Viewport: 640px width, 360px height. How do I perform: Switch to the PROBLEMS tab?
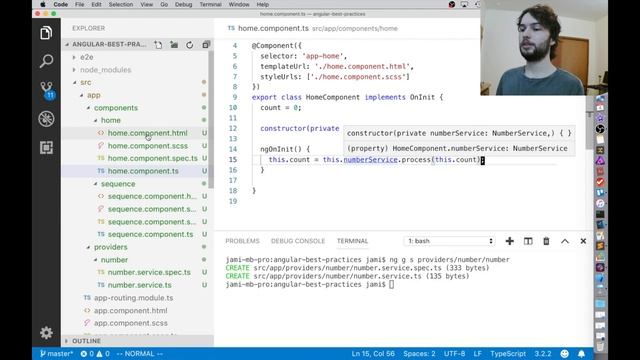pos(242,241)
